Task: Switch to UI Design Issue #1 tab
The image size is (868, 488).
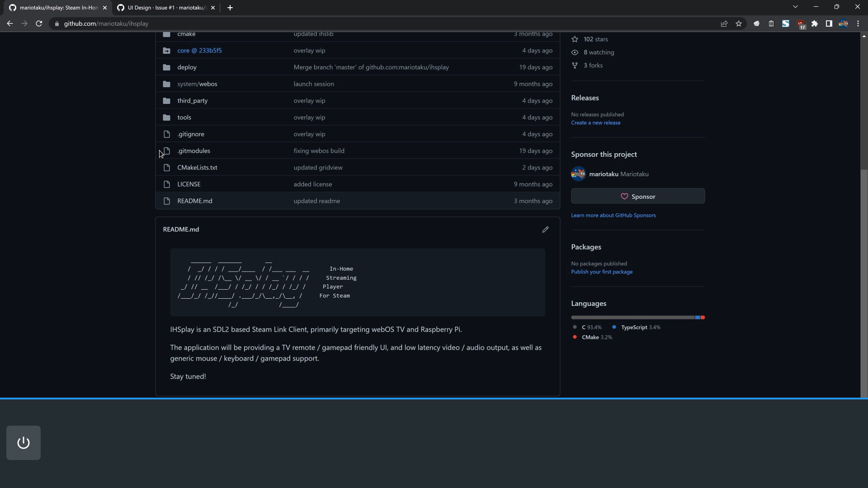Action: click(166, 8)
